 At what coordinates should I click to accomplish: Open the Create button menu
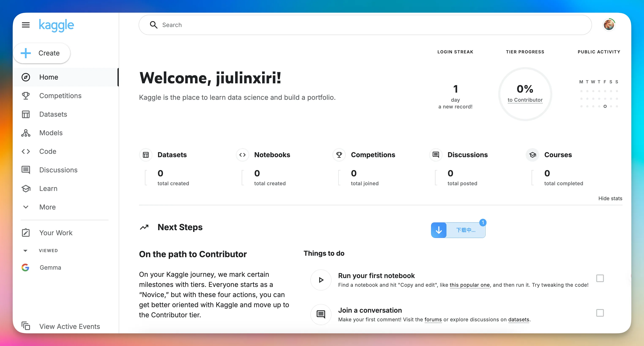coord(42,53)
